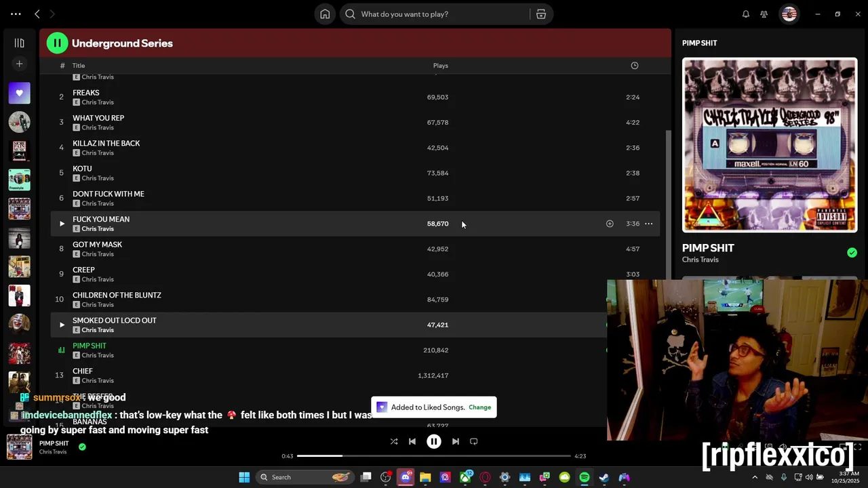Sort tracks by the duration clock icon
The width and height of the screenshot is (868, 488).
(x=635, y=66)
